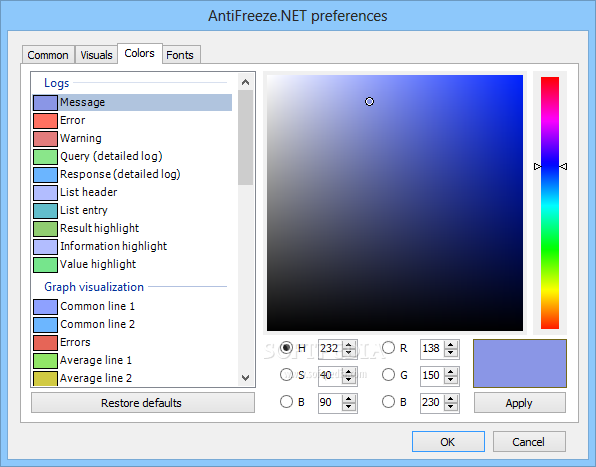Viewport: 596px width, 467px height.
Task: Click the Information highlight color swatch
Action: point(45,247)
